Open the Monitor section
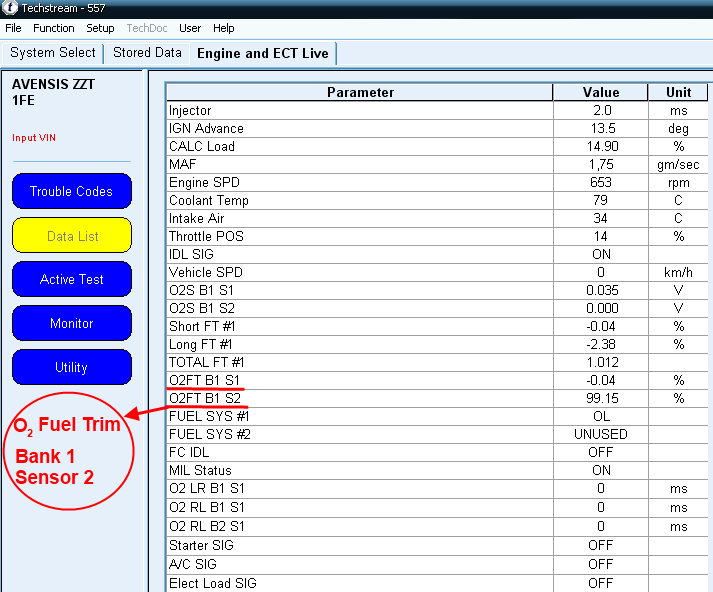Image resolution: width=713 pixels, height=592 pixels. pos(72,323)
